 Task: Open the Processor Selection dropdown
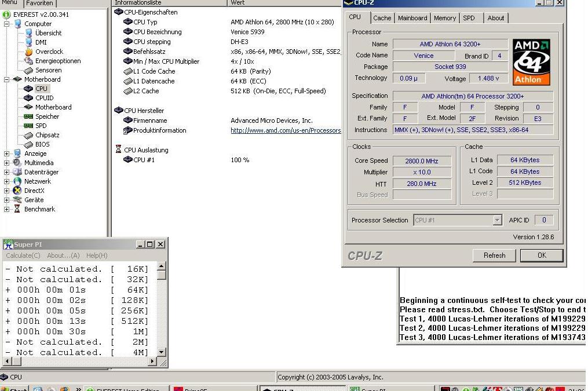coord(497,220)
